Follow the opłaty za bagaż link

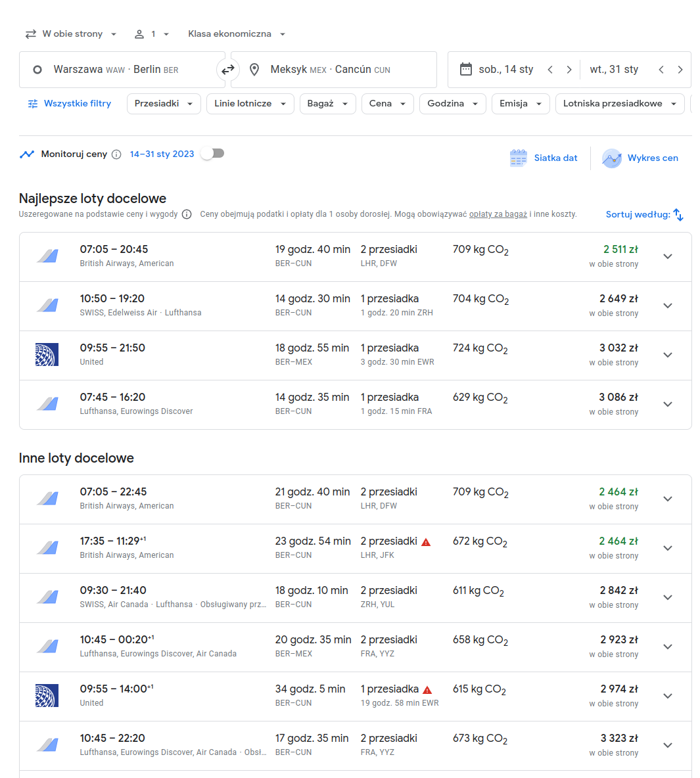point(498,214)
